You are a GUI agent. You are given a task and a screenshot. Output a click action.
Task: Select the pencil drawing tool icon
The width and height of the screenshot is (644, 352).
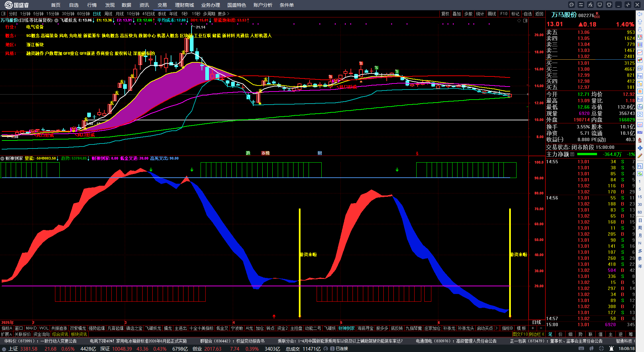coord(640,156)
